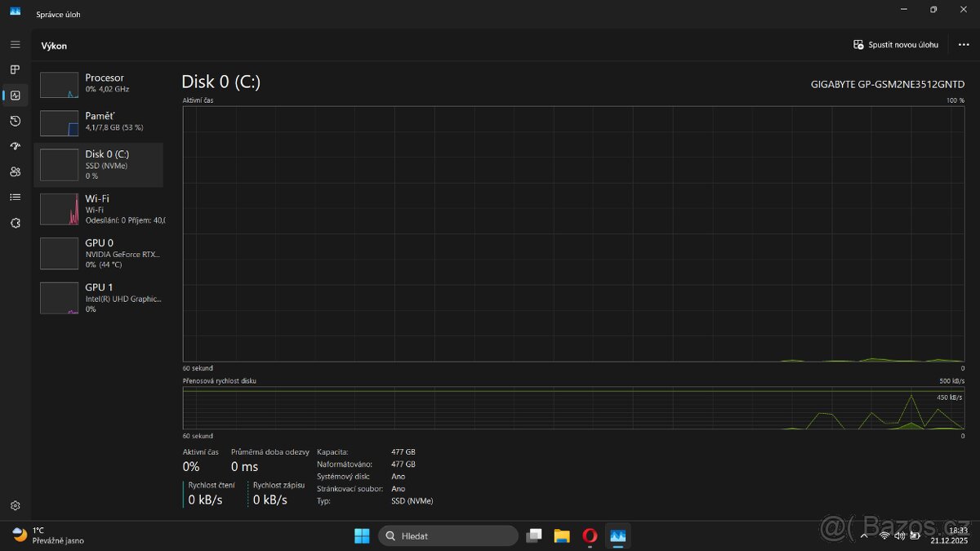Open the Processes page icon in sidebar
This screenshot has width=980, height=551.
[15, 70]
